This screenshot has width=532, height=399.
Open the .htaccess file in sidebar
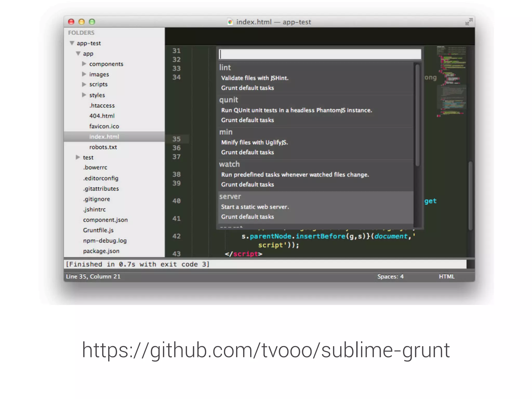(102, 105)
